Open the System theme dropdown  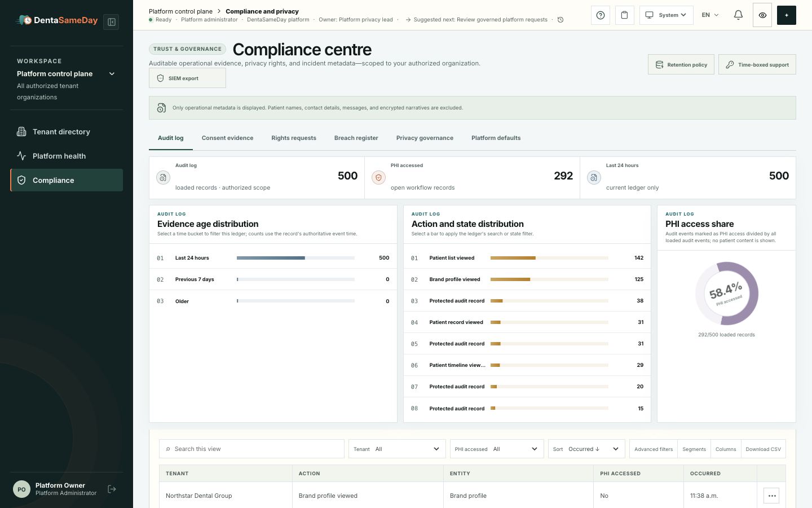click(666, 15)
